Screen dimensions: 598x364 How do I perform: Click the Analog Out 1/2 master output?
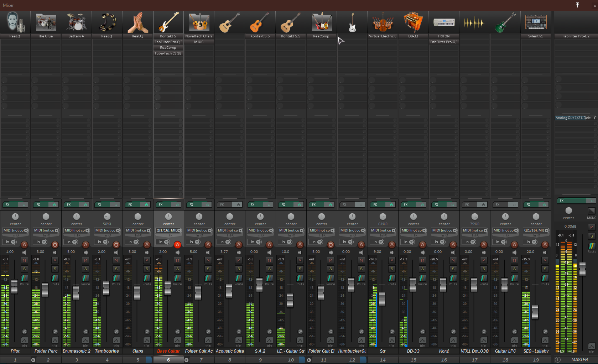pyautogui.click(x=573, y=118)
